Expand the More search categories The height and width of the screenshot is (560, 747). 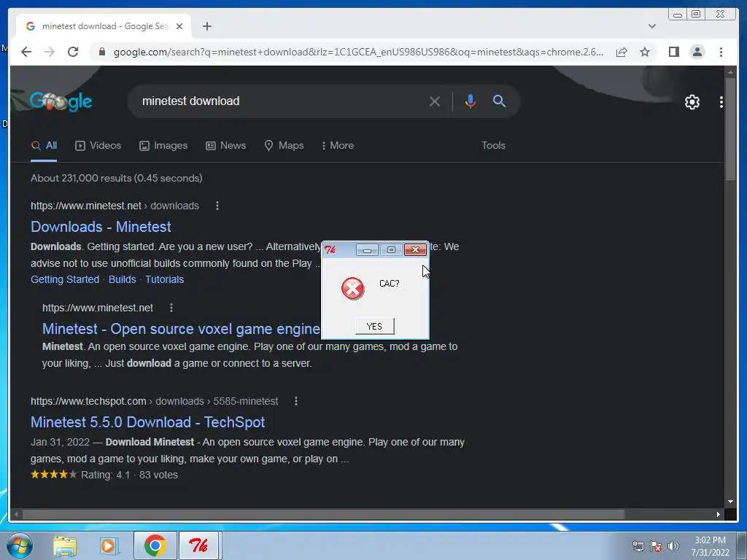tap(338, 146)
